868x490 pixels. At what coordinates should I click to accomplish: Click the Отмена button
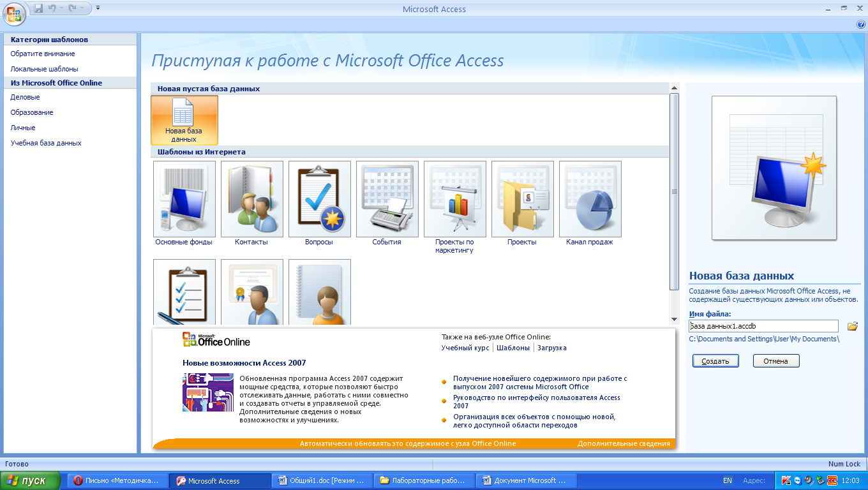(x=776, y=361)
